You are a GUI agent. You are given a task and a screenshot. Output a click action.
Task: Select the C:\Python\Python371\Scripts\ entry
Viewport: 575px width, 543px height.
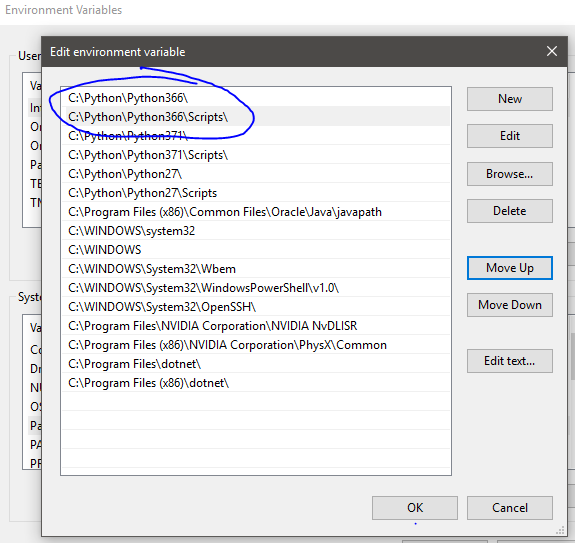tap(256, 155)
